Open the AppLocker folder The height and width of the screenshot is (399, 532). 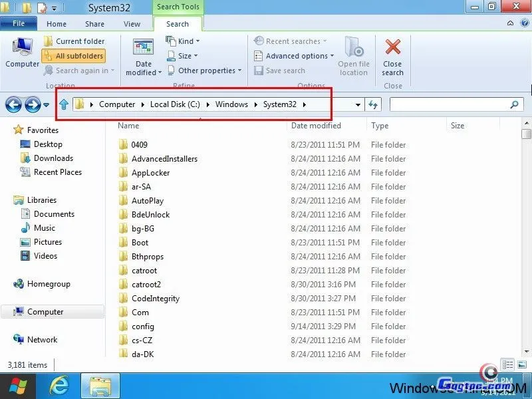(x=150, y=173)
